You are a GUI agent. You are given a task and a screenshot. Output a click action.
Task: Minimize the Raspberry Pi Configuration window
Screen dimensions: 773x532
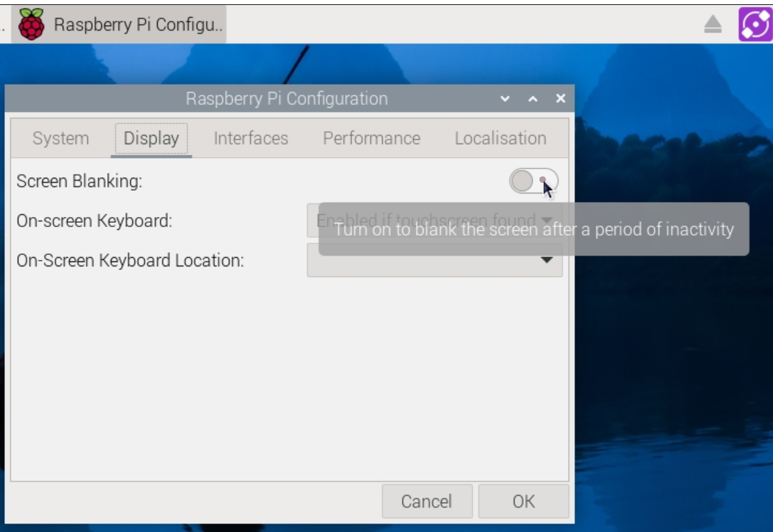[x=505, y=99]
